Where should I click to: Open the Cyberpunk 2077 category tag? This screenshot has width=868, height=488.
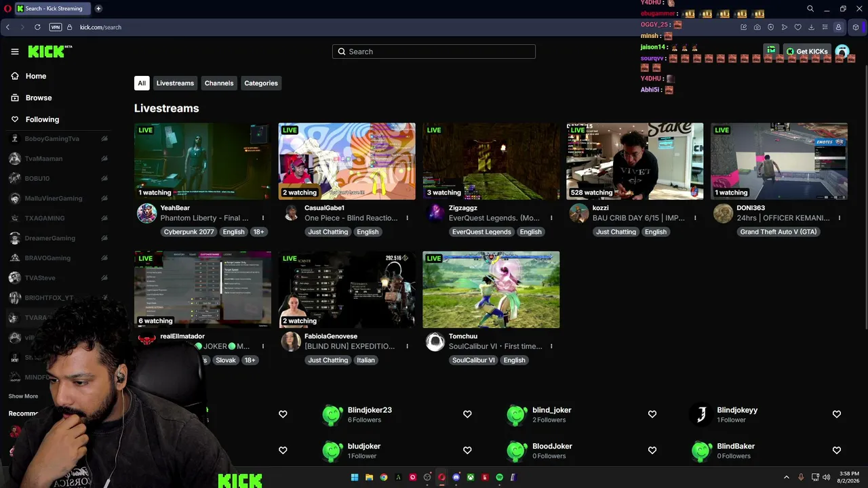(x=189, y=232)
